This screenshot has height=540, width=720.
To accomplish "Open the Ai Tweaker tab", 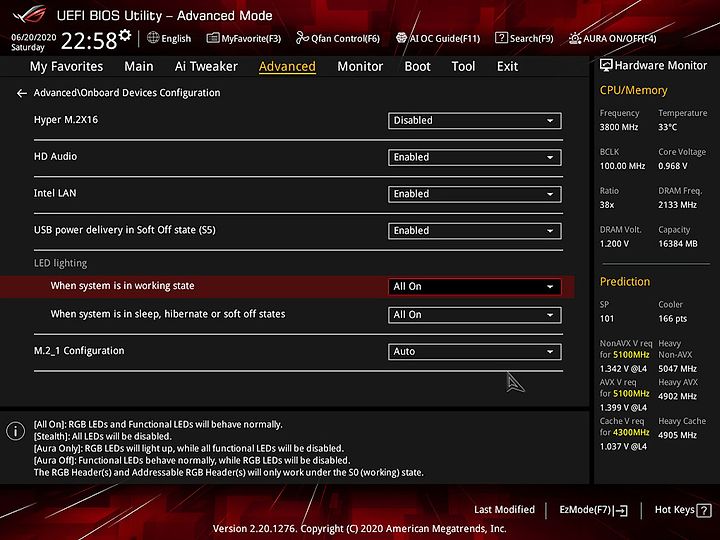I will click(206, 67).
